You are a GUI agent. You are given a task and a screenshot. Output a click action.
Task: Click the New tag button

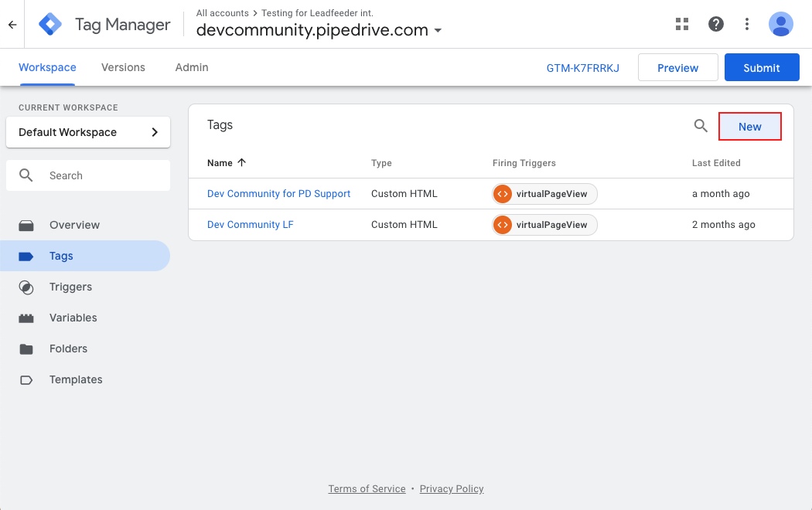pyautogui.click(x=750, y=127)
